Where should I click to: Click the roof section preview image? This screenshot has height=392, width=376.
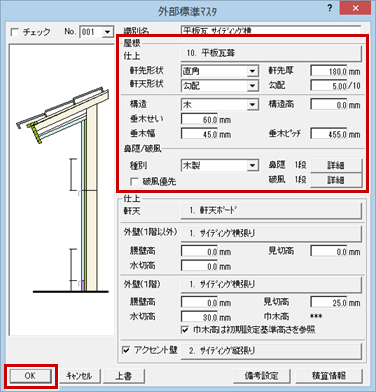[62, 190]
